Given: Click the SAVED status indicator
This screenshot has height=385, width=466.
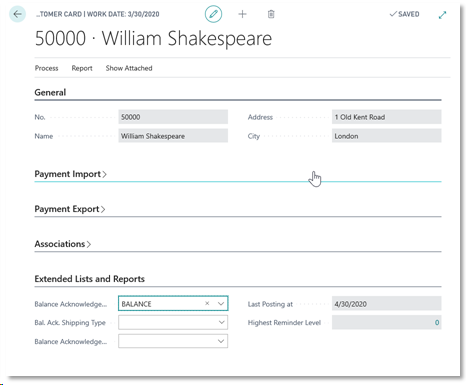Looking at the screenshot, I should (x=404, y=14).
